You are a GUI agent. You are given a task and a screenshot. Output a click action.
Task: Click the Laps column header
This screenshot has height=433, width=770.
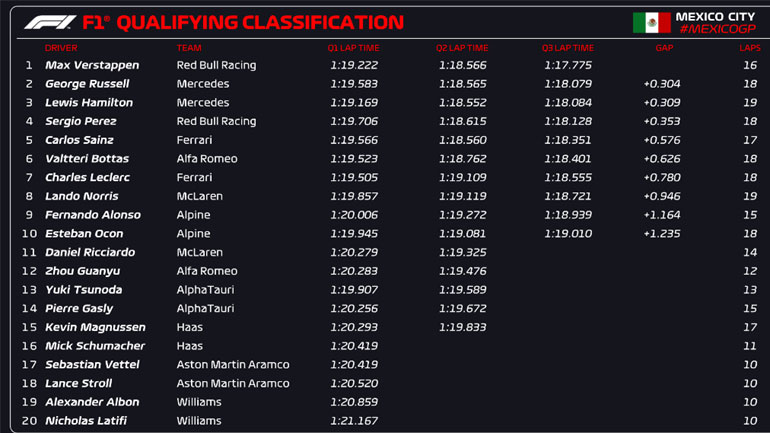click(x=749, y=48)
